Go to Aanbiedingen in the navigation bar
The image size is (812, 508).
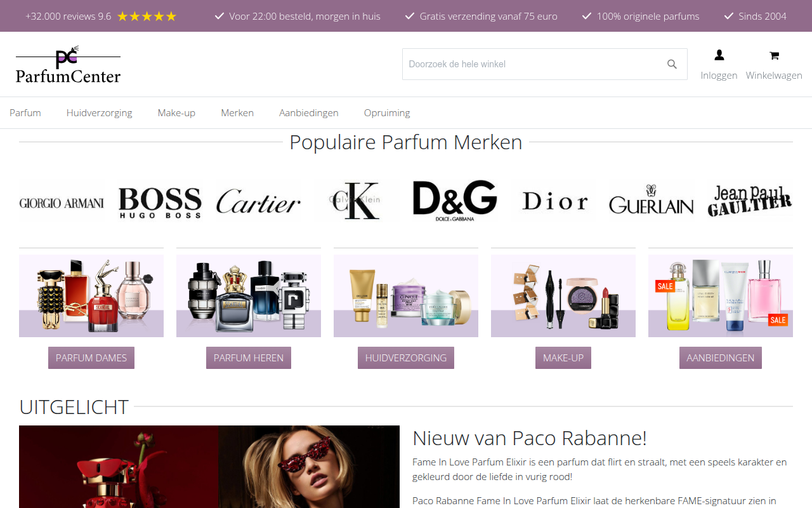(309, 113)
